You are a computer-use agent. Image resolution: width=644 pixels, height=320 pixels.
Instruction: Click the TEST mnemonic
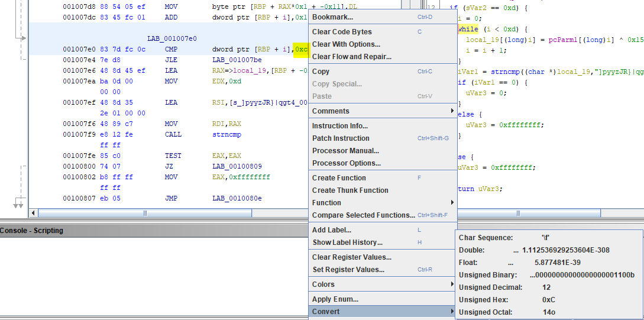(173, 156)
